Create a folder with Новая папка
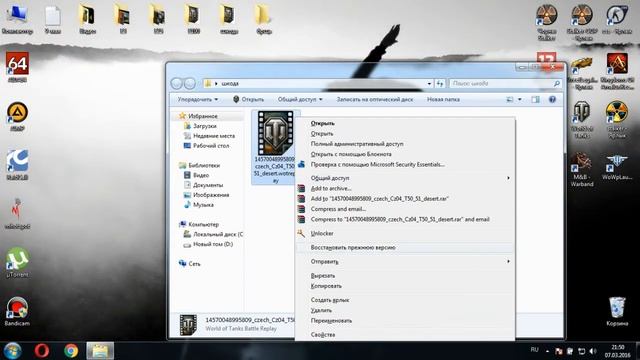Image resolution: width=640 pixels, height=360 pixels. point(443,99)
